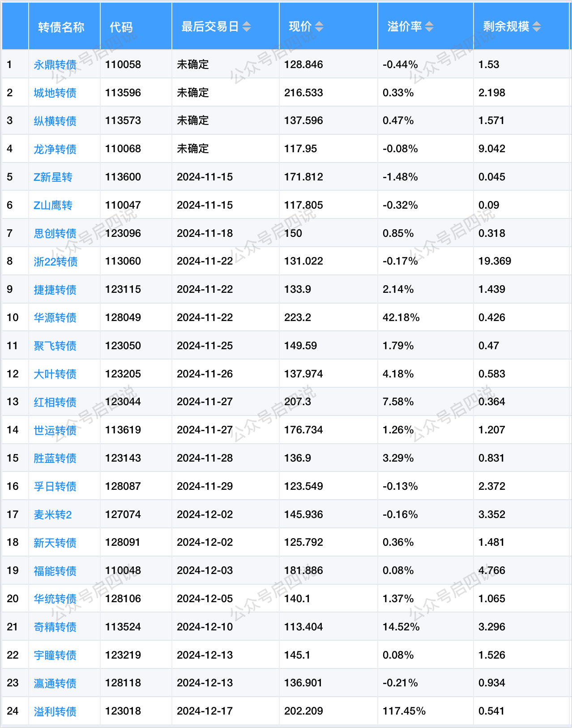
Task: Click the sort arrows next to 现价
Action: tap(319, 27)
